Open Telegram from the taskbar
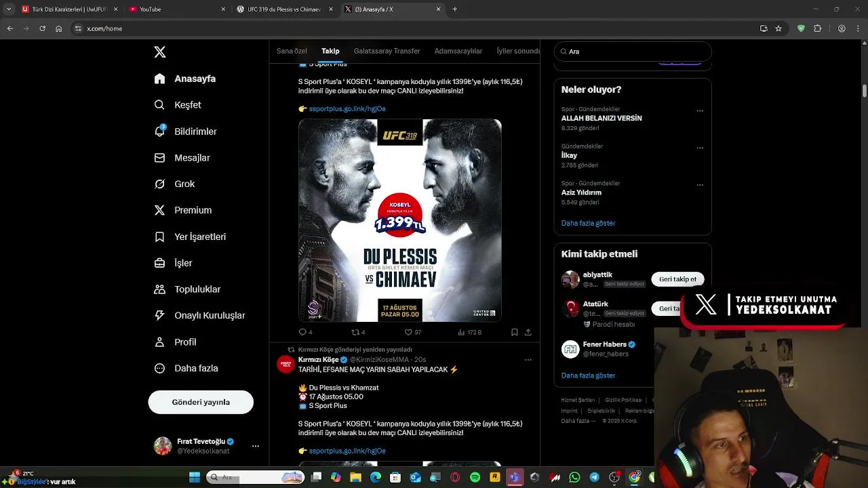The image size is (868, 488). pyautogui.click(x=594, y=478)
